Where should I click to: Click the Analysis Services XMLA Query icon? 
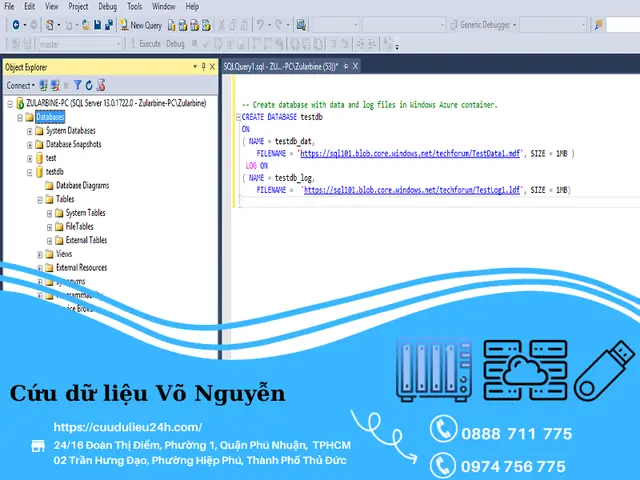coord(207,26)
